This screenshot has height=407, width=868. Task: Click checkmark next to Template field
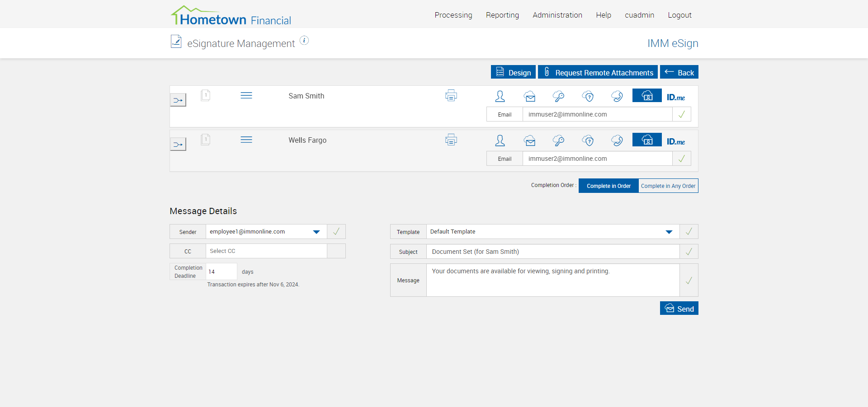tap(689, 231)
